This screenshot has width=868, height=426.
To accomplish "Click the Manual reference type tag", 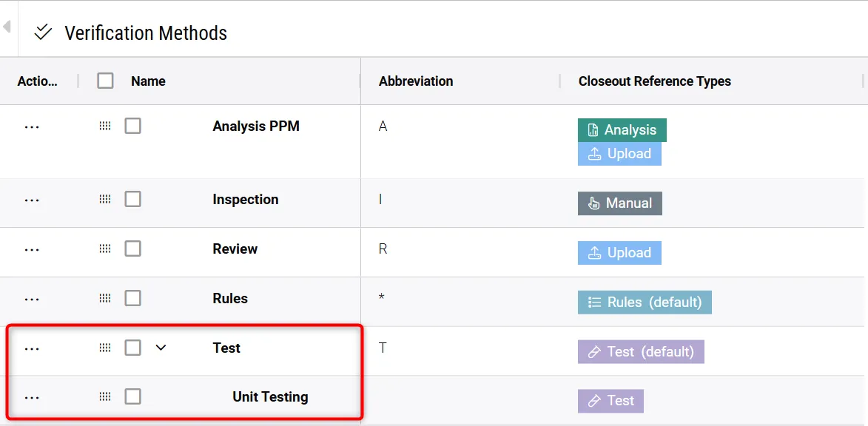I will point(619,203).
